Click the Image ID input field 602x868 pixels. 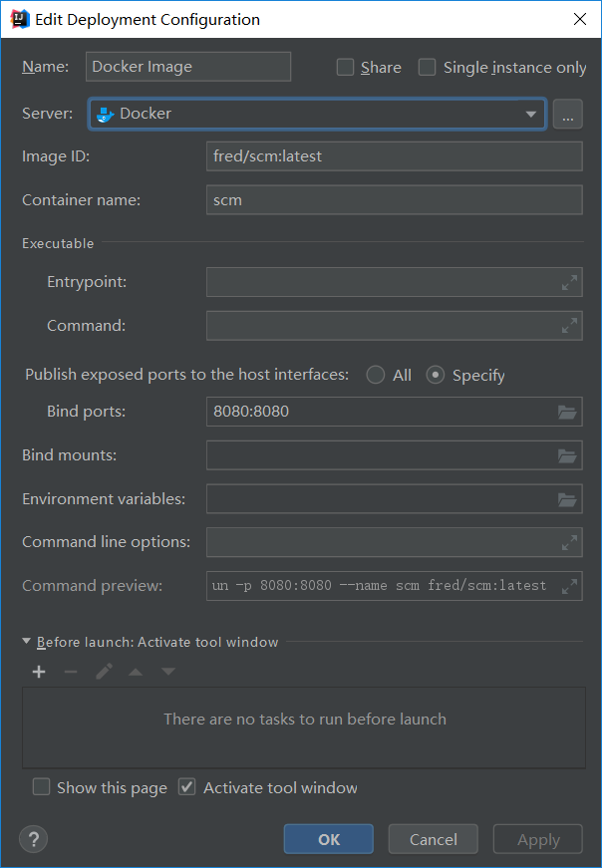395,156
